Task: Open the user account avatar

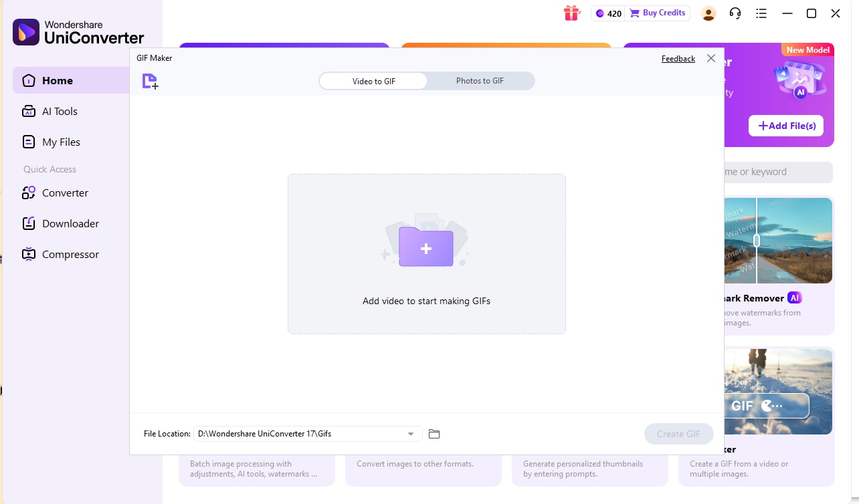Action: pos(708,13)
